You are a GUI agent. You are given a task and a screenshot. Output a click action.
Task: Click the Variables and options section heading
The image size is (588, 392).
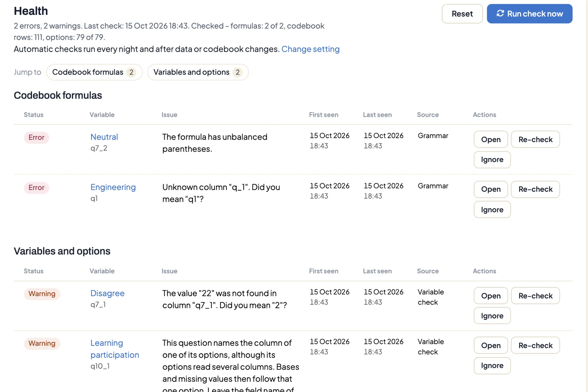click(x=62, y=251)
